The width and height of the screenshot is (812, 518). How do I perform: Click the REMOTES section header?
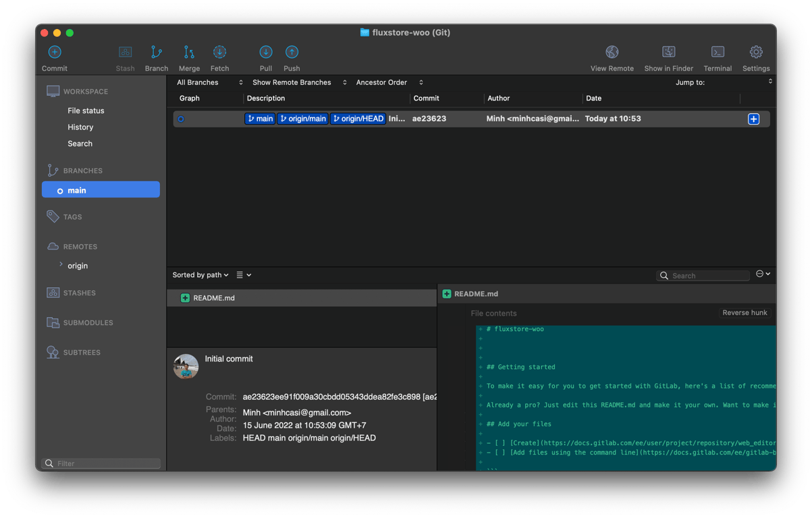pos(80,247)
